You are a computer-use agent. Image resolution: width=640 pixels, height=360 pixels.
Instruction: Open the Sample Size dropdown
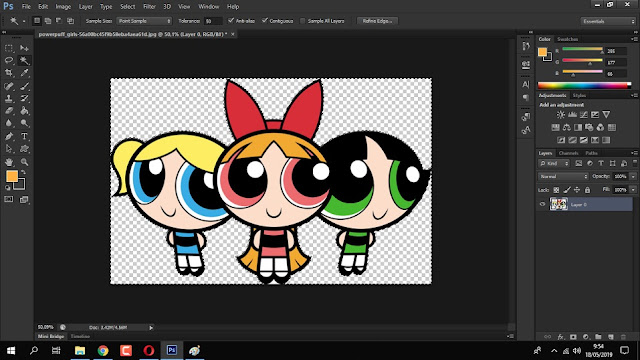pos(144,21)
